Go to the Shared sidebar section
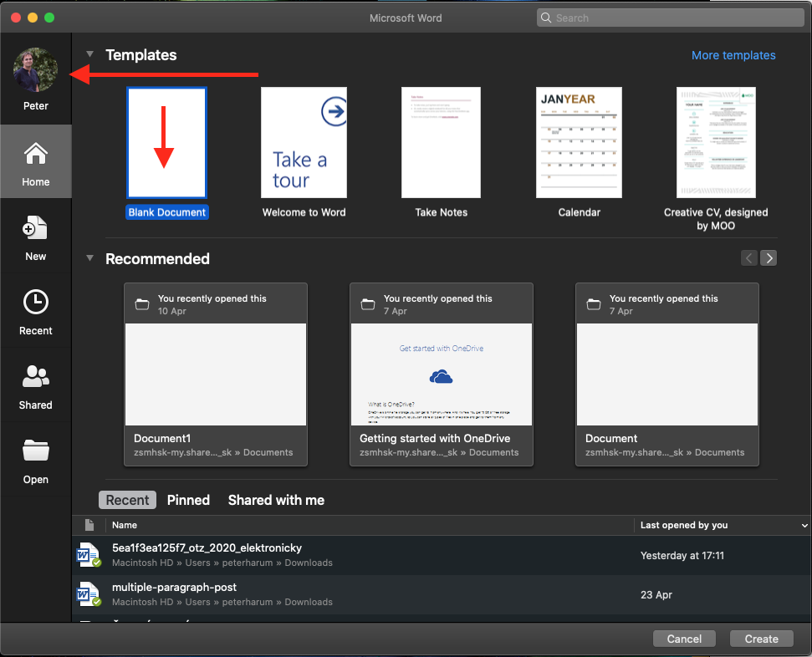812x657 pixels. 36,385
